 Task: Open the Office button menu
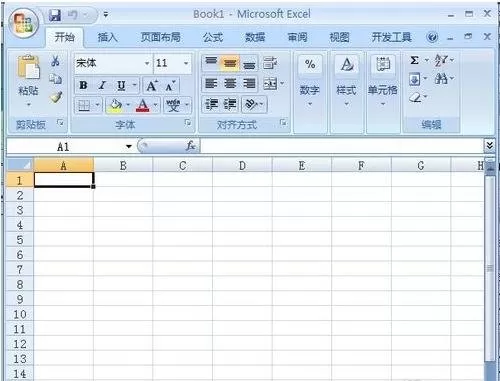24,23
